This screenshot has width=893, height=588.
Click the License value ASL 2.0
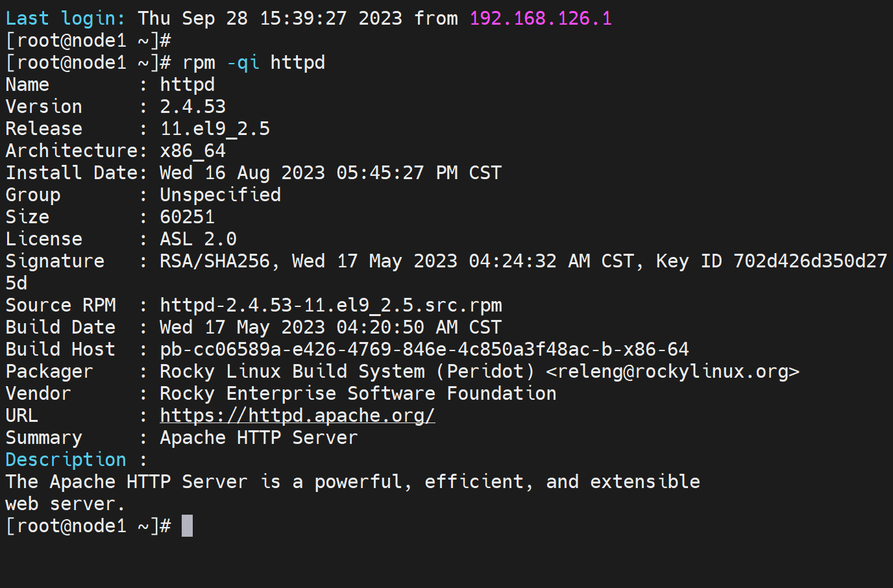tap(198, 239)
